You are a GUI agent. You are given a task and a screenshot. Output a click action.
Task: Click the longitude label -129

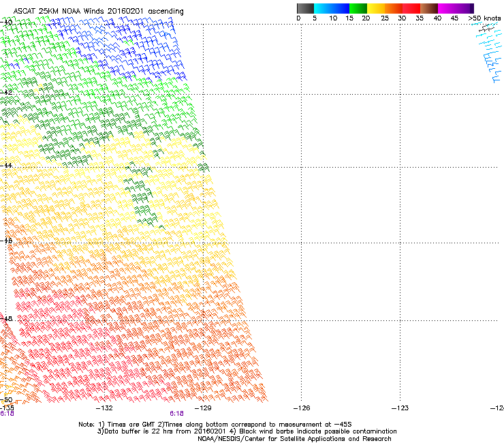coord(203,408)
